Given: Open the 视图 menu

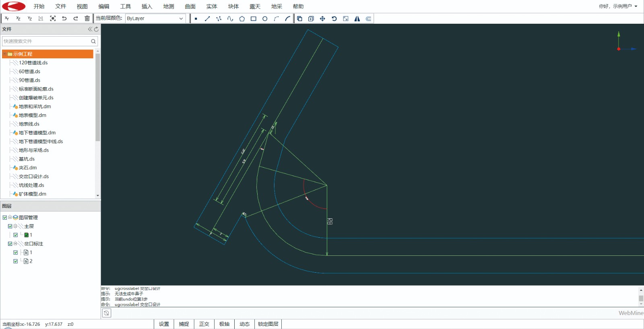Looking at the screenshot, I should tap(82, 6).
